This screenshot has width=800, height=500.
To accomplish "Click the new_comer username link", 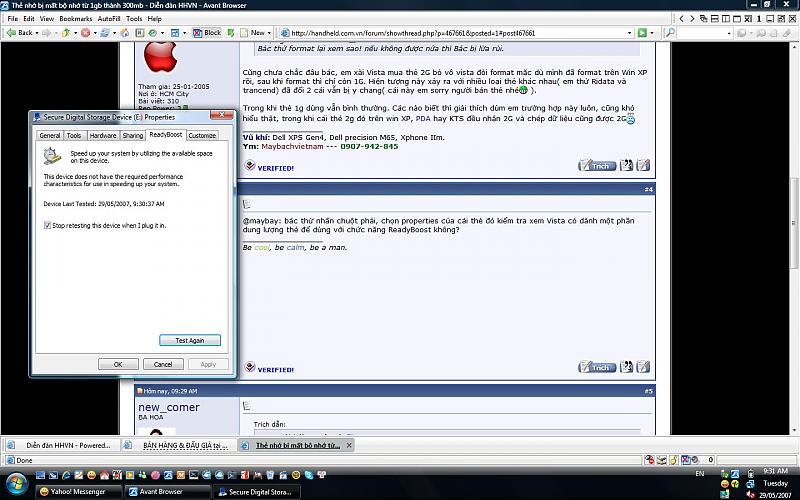I will [169, 407].
